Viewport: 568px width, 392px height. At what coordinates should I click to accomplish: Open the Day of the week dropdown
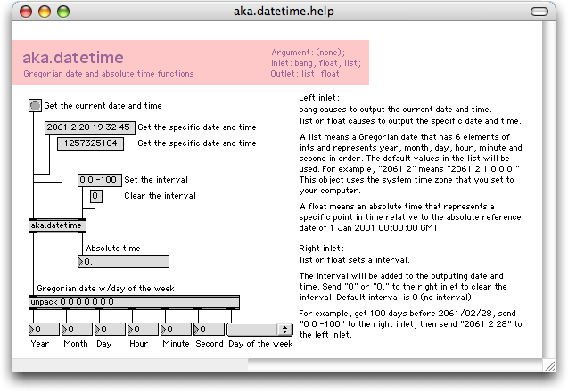tap(259, 330)
